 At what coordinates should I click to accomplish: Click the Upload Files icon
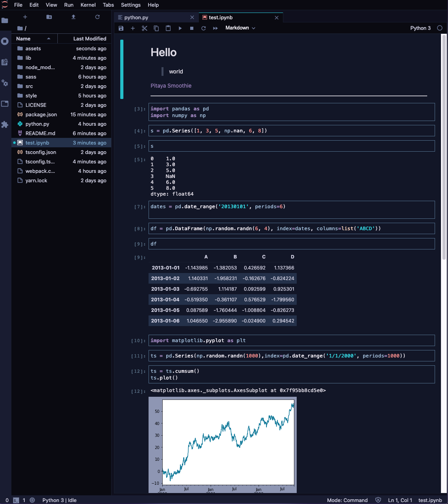[73, 17]
